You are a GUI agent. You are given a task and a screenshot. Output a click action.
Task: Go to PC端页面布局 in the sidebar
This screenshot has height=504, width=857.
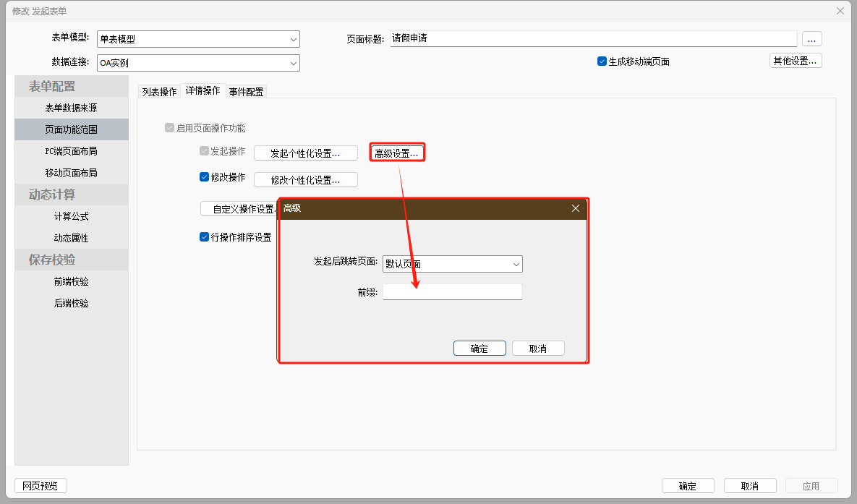[x=71, y=151]
